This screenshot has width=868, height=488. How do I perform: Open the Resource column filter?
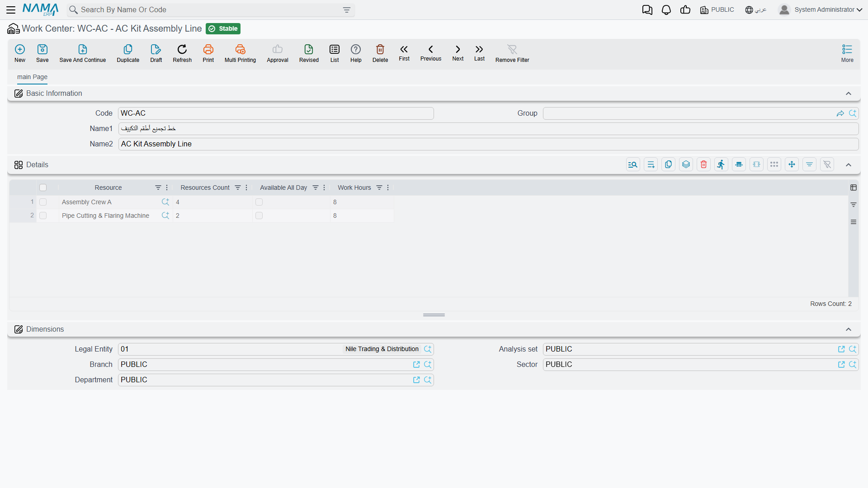(158, 188)
